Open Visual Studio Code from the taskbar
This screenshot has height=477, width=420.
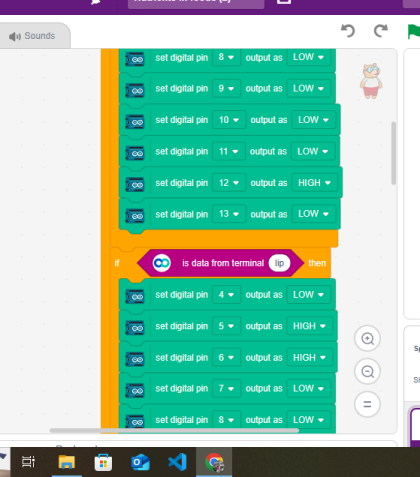point(177,462)
